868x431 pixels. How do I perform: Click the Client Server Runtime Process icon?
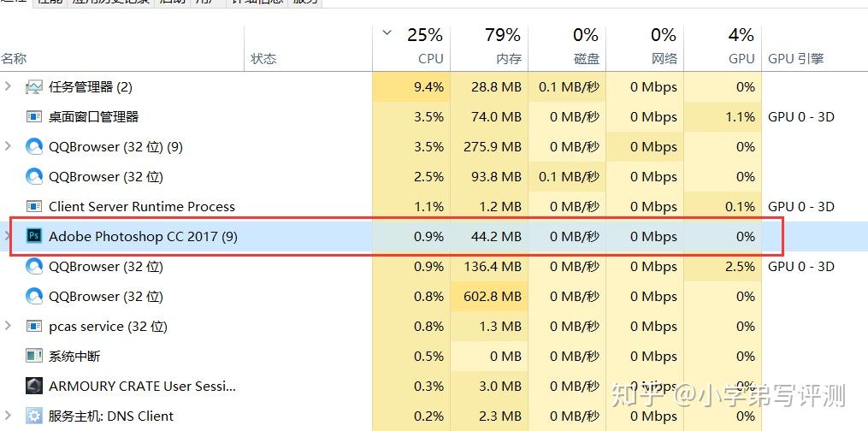[34, 207]
